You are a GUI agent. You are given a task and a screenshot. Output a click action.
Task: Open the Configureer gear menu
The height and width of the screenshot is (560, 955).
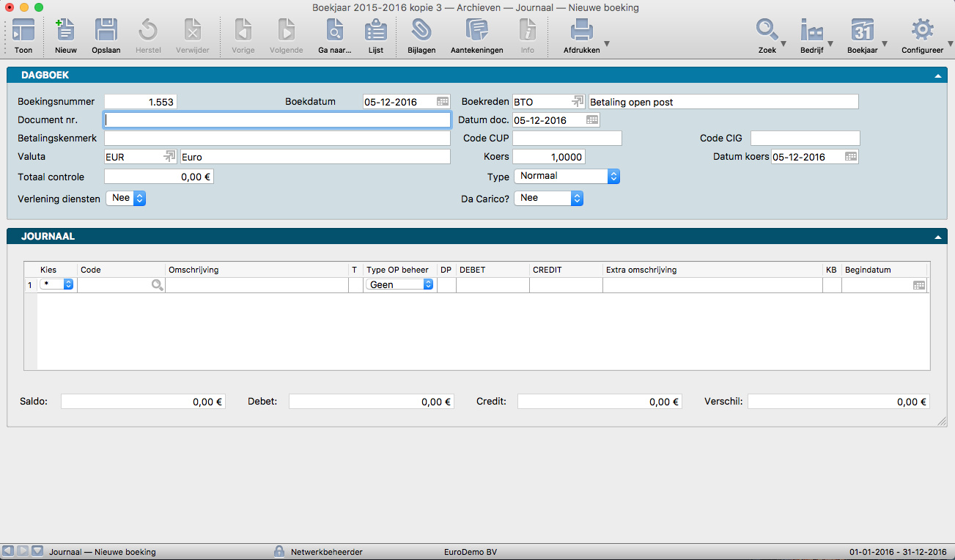click(x=922, y=31)
